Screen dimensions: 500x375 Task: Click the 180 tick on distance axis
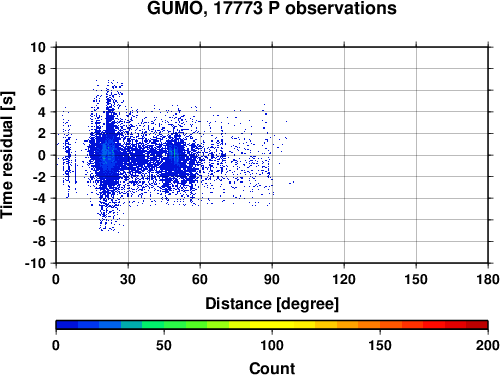[x=488, y=279]
